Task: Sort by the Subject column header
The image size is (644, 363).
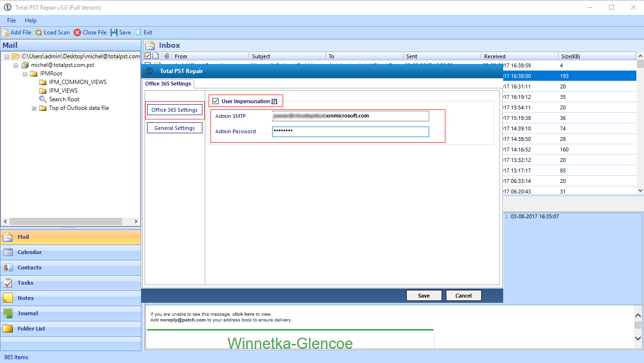Action: point(287,56)
